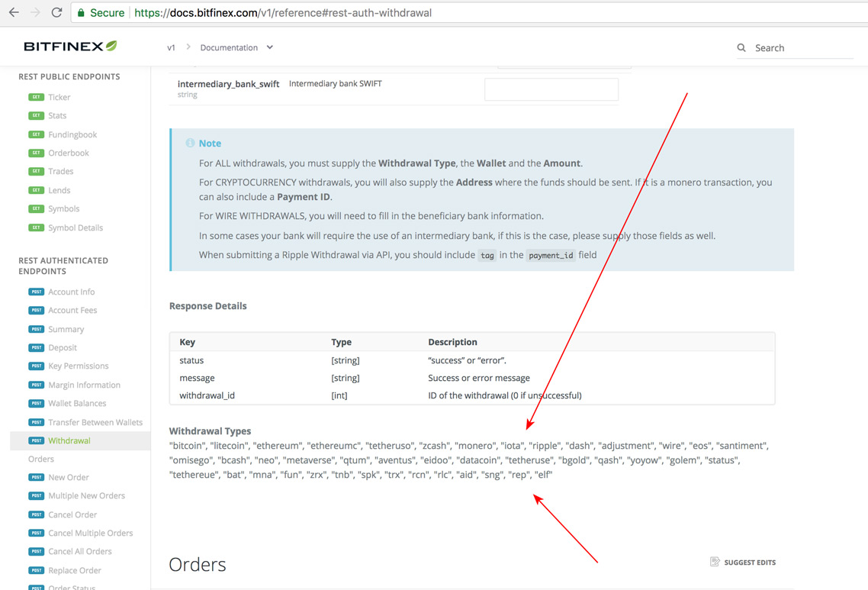Click the POST badge beside New Order
Image resolution: width=868 pixels, height=590 pixels.
click(x=36, y=477)
